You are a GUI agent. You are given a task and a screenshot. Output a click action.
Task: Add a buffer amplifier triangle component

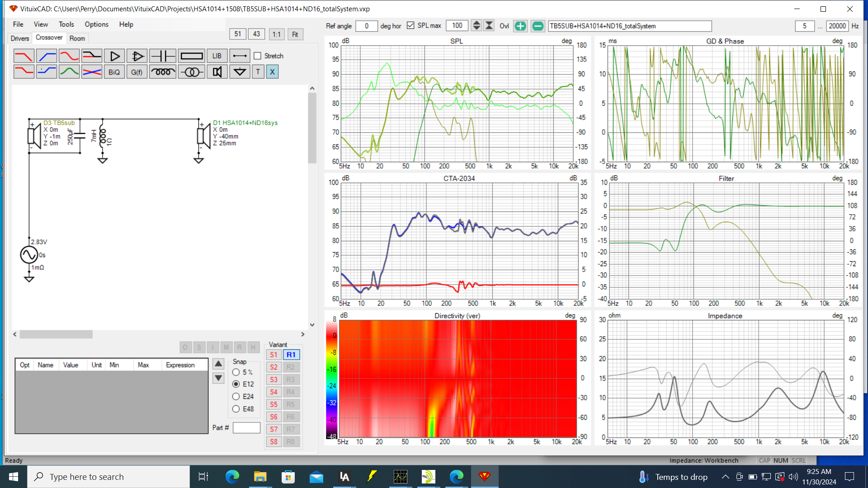[x=114, y=56]
